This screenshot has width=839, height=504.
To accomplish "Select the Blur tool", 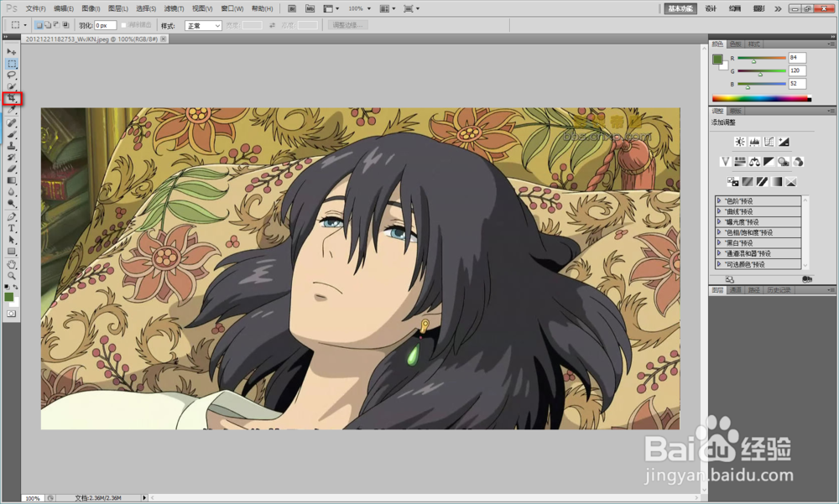I will click(11, 192).
